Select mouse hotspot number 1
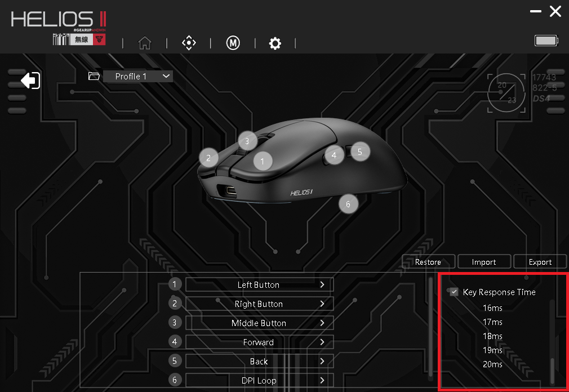Viewport: 569px width, 392px height. coord(263,161)
